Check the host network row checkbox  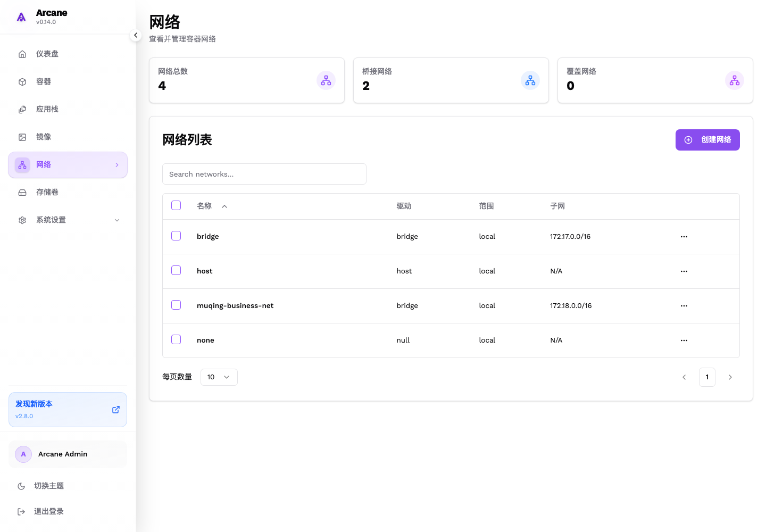[x=176, y=270]
